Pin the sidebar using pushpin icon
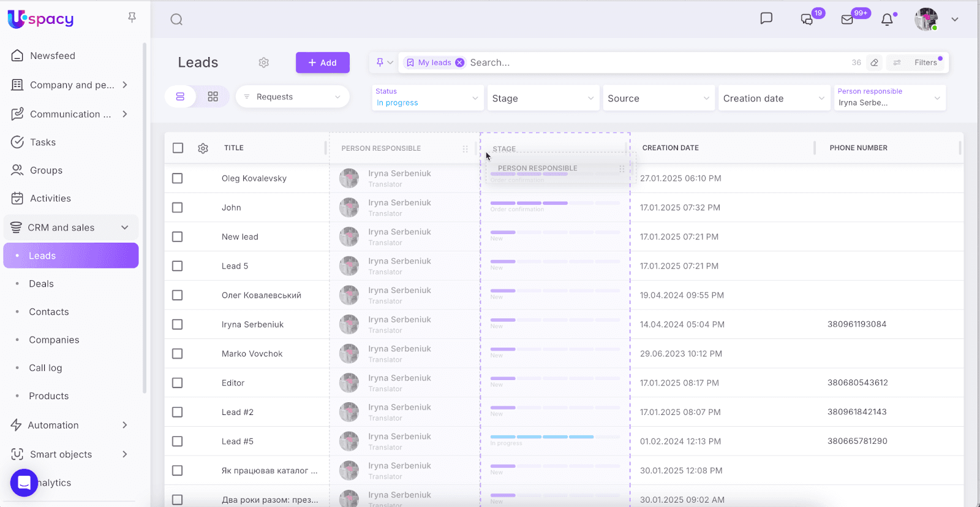 point(132,18)
